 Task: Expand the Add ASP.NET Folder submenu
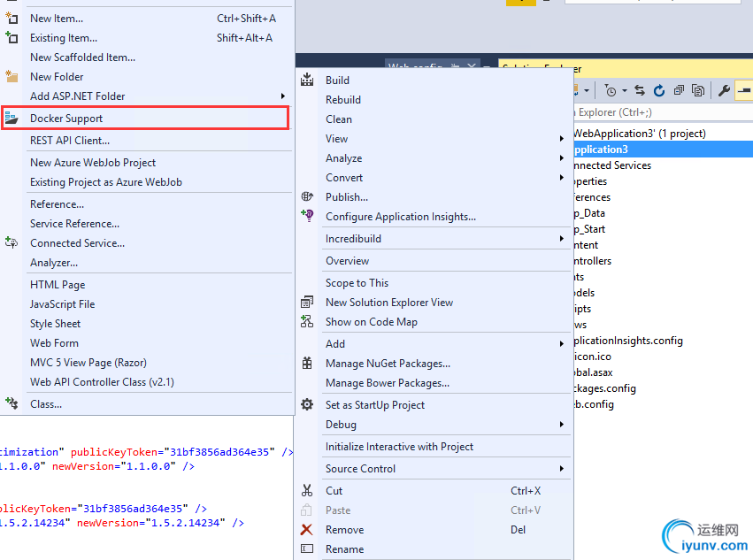[x=283, y=96]
